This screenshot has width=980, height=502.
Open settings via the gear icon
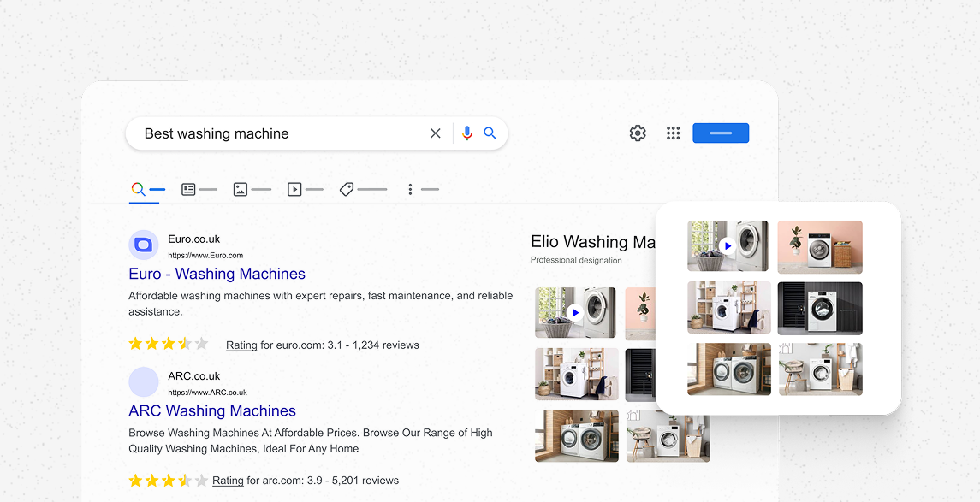pyautogui.click(x=638, y=133)
